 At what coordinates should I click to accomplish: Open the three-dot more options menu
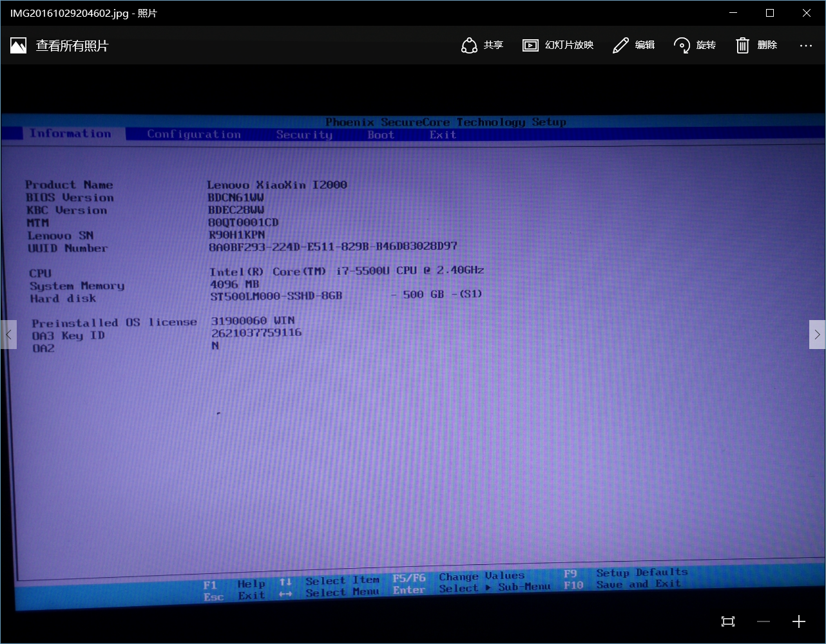[x=806, y=45]
